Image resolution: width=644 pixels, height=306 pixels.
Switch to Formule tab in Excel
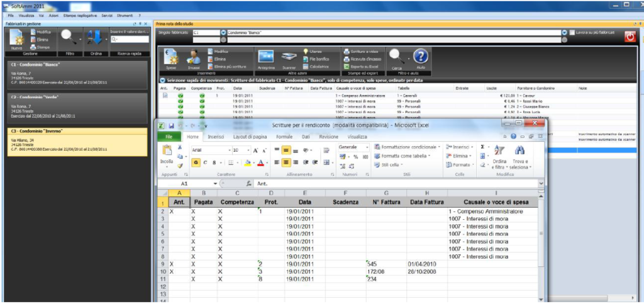tap(284, 137)
